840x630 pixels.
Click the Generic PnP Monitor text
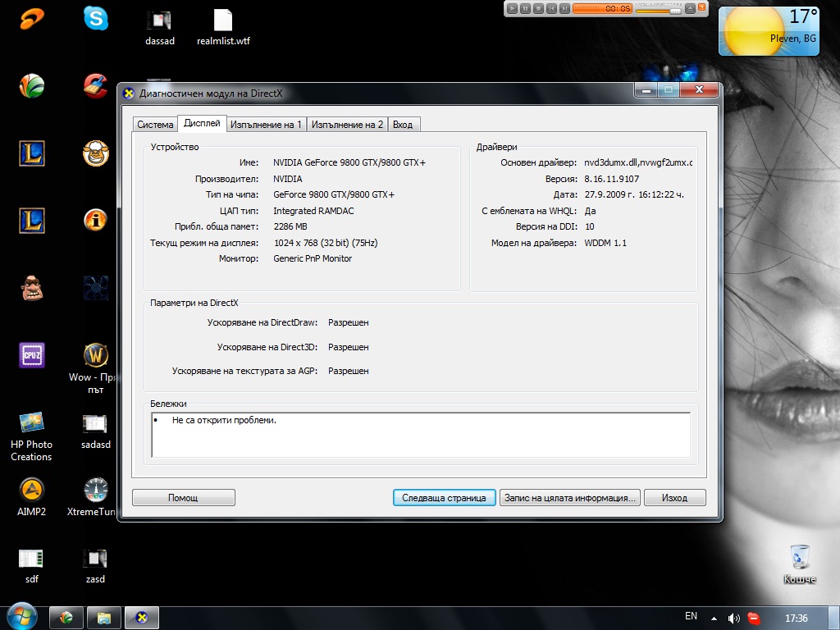313,258
